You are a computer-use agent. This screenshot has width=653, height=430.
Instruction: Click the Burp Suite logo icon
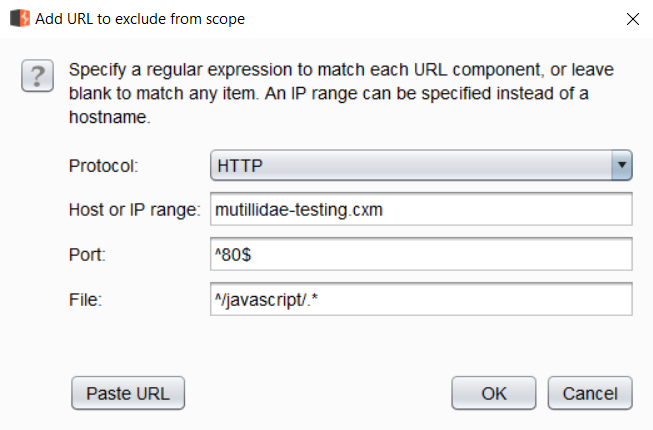pyautogui.click(x=19, y=18)
